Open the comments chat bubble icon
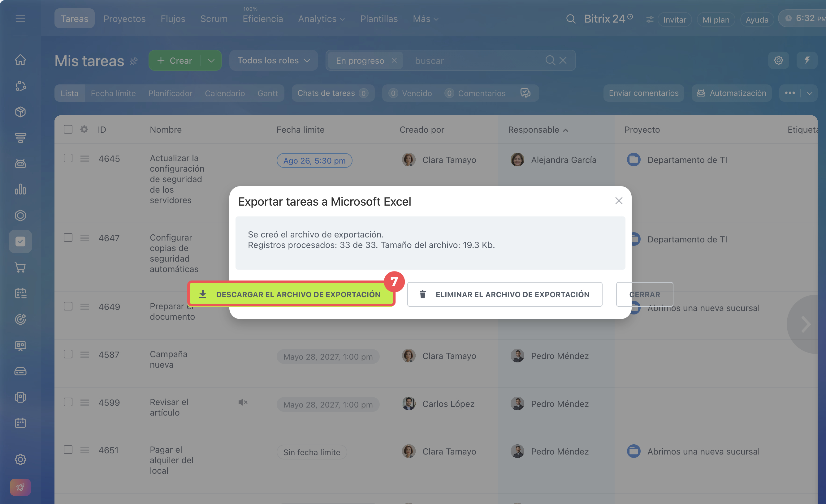 point(525,93)
